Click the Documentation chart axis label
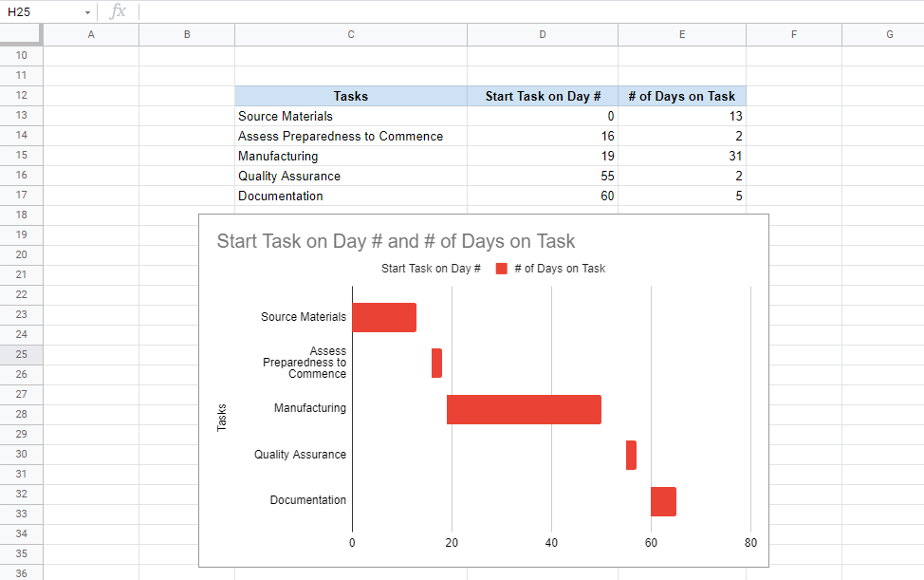 308,500
